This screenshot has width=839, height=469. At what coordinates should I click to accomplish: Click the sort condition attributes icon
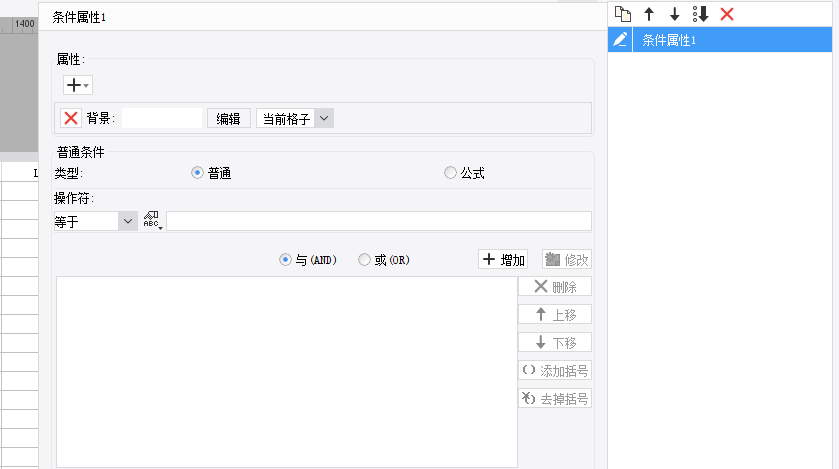click(700, 14)
